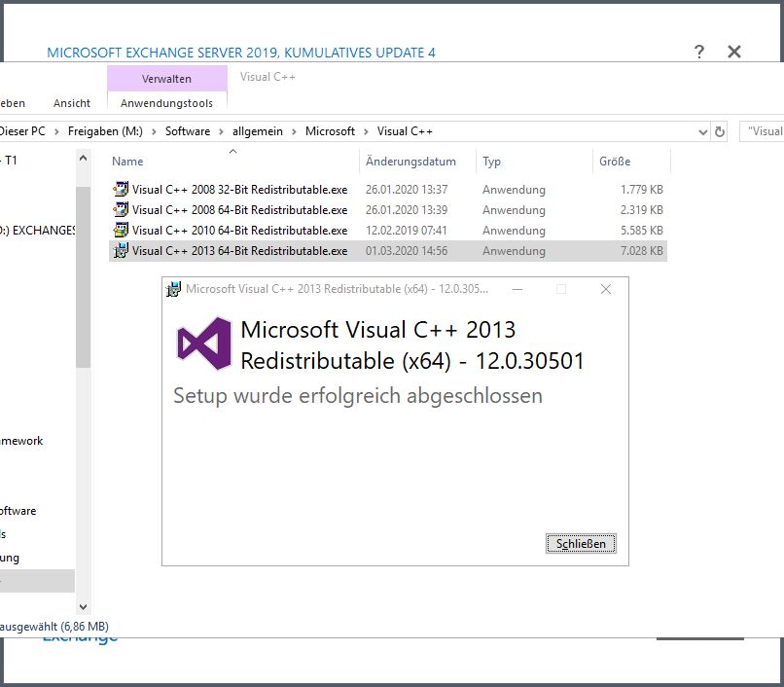Viewport: 784px width, 687px height.
Task: Open the Verwalten ribbon tab
Action: 167,79
